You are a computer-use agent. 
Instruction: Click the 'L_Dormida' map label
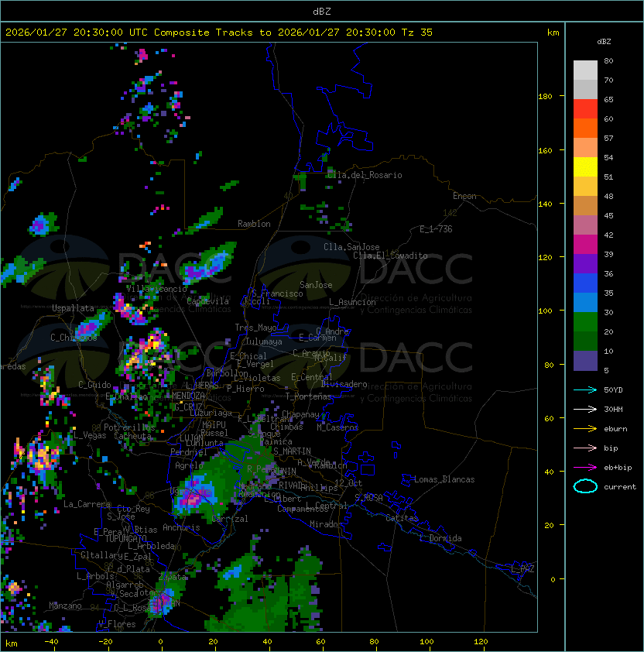440,538
